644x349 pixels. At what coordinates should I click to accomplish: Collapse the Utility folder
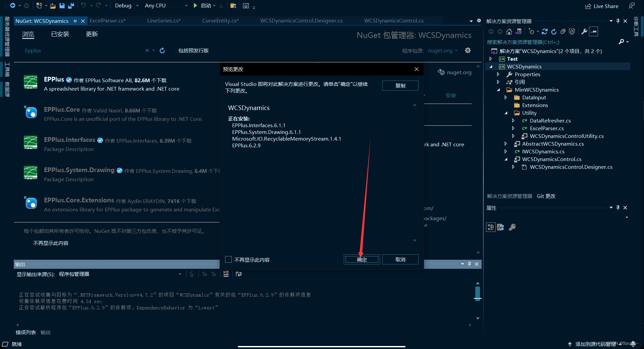point(506,113)
